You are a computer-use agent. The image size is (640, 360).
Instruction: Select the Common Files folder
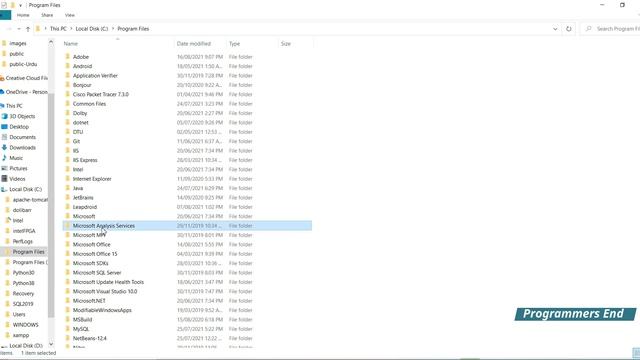89,104
